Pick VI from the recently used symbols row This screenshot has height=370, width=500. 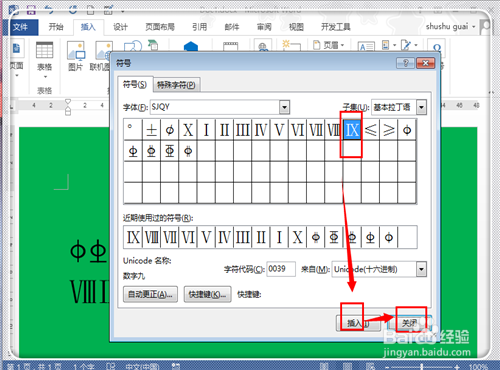(188, 237)
